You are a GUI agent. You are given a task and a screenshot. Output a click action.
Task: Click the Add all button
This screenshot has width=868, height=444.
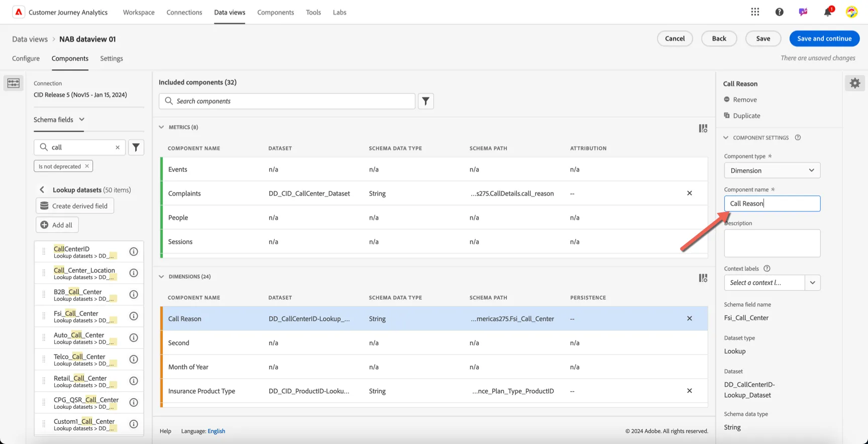[57, 225]
